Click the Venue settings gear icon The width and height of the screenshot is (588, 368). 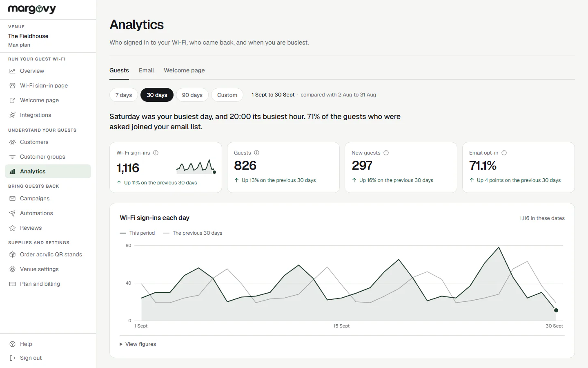(12, 269)
